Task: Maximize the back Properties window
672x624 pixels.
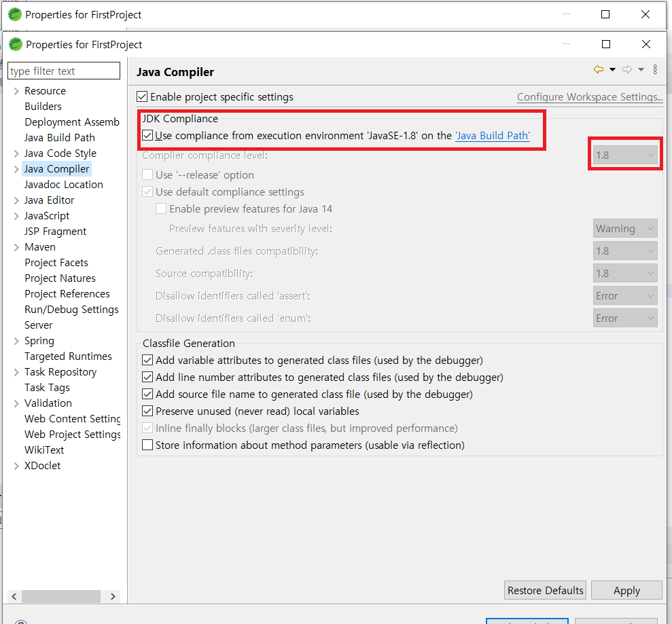Action: coord(605,14)
